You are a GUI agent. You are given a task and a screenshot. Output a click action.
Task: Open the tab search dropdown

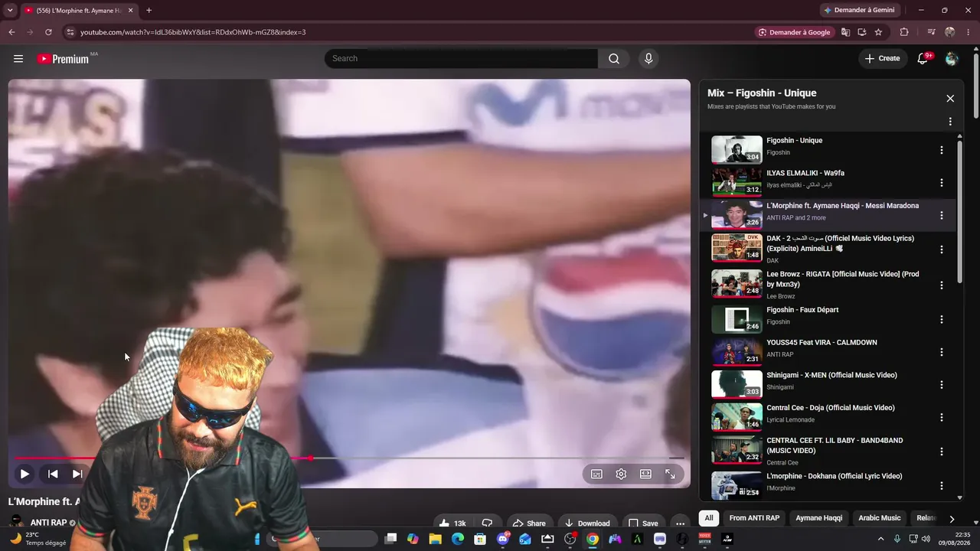click(x=10, y=11)
